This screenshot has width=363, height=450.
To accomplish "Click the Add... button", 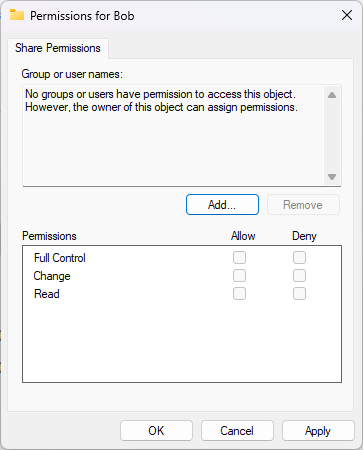I will coord(222,205).
